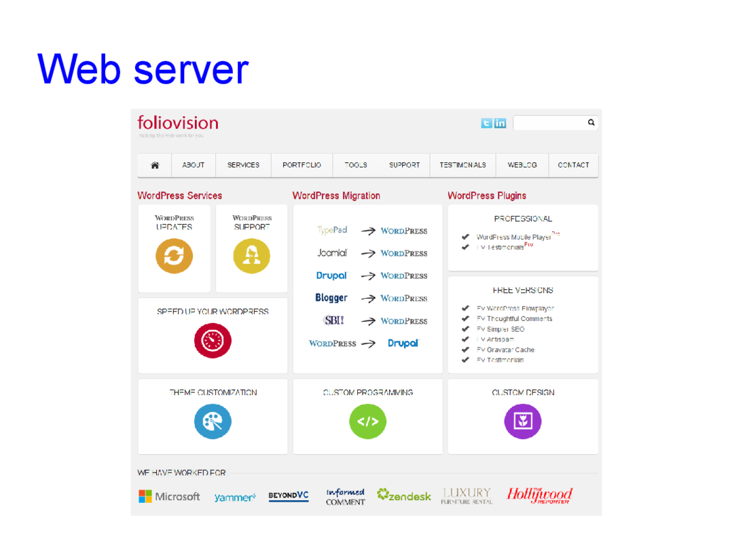Click the purple custom design icon
This screenshot has width=747, height=560.
pos(523,422)
